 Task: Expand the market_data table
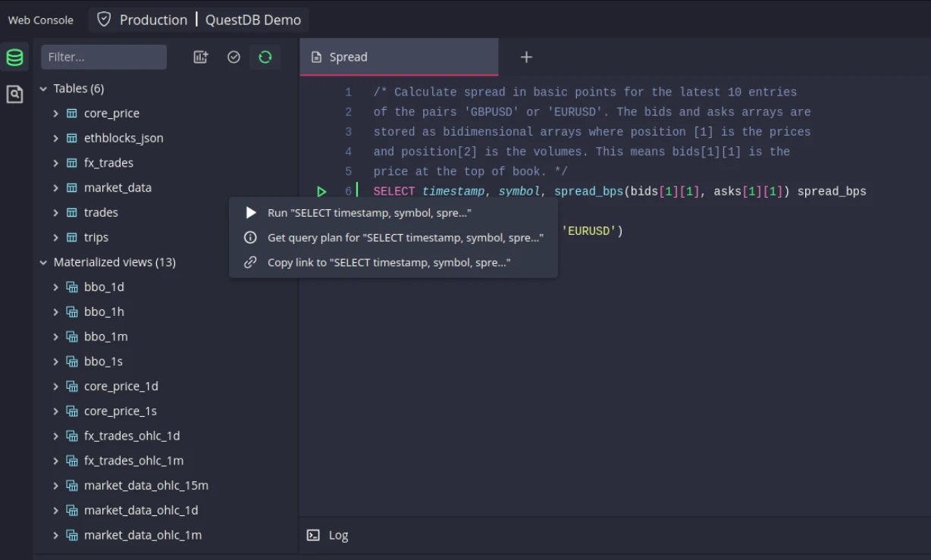click(x=55, y=187)
